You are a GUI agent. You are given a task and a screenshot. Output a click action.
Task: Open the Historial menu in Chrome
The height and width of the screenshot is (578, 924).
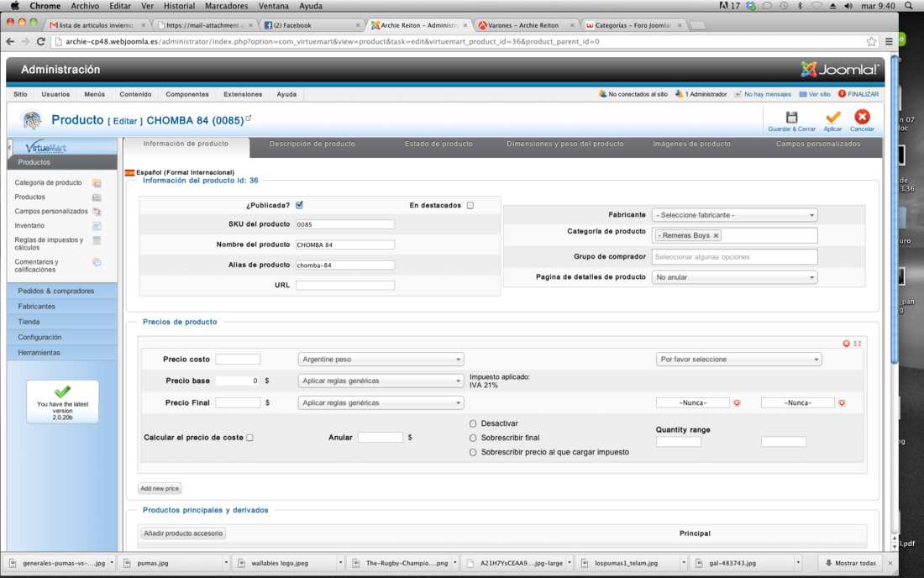[179, 6]
